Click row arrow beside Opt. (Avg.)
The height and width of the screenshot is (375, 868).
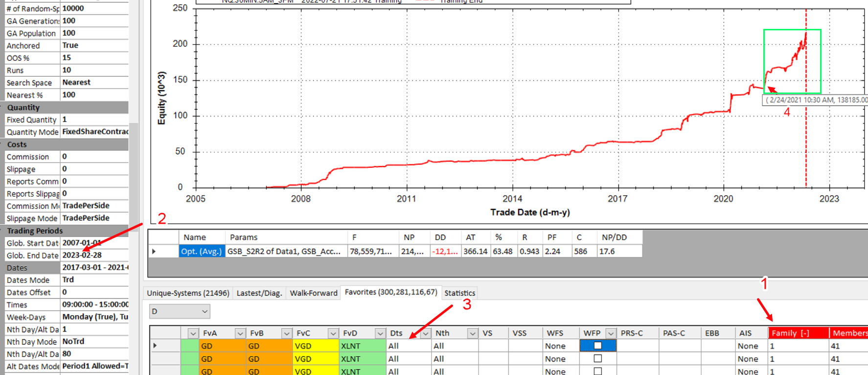click(x=154, y=251)
